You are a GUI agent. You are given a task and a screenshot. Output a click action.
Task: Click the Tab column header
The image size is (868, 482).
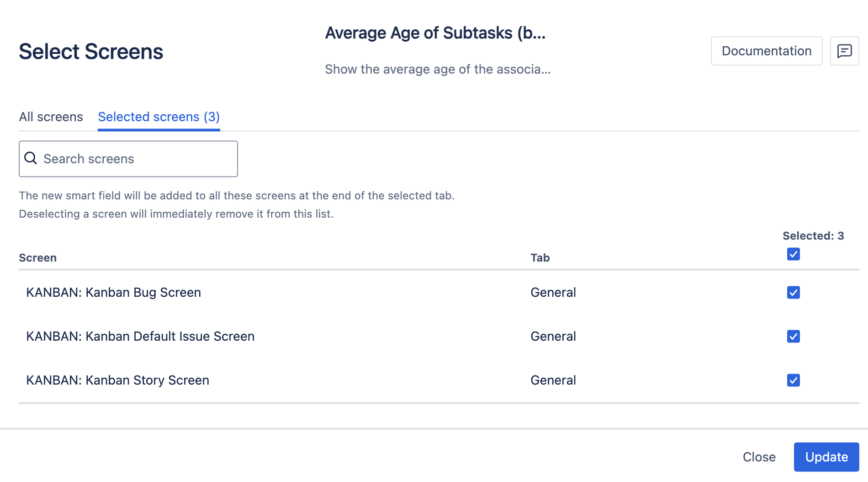[540, 258]
